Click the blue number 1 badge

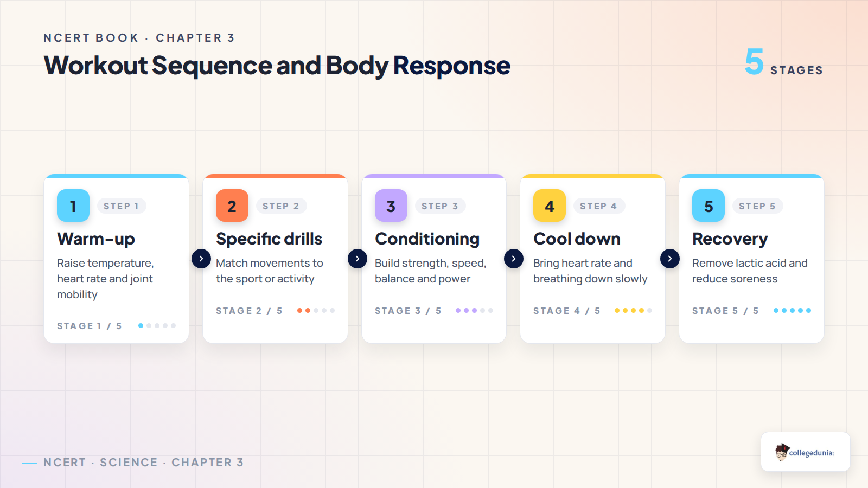point(73,206)
